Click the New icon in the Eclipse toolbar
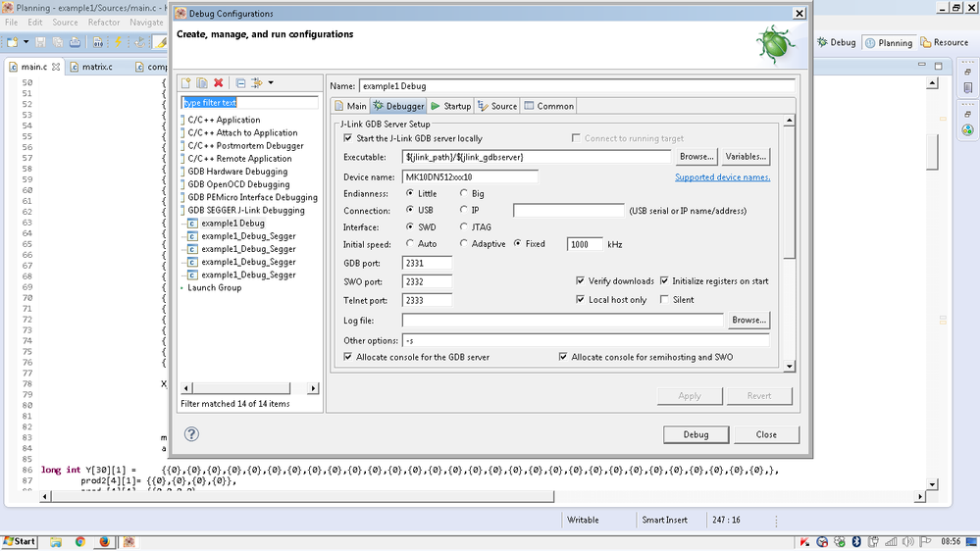This screenshot has width=980, height=551. click(13, 42)
